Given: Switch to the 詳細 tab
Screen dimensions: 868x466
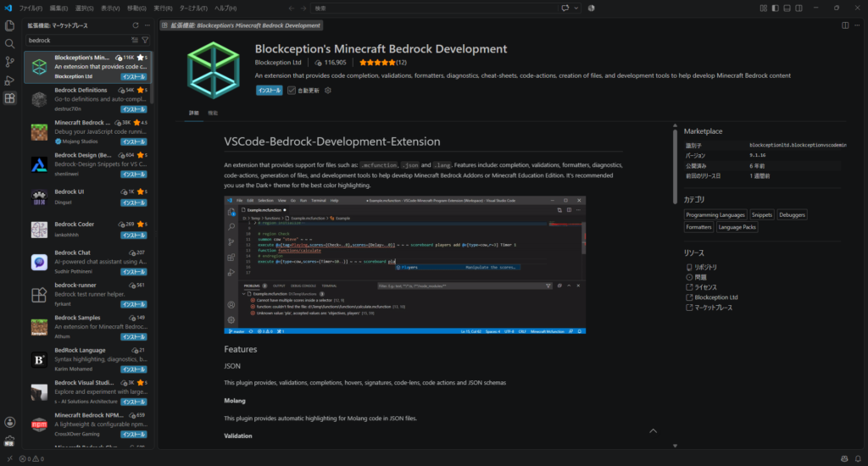Looking at the screenshot, I should 194,113.
